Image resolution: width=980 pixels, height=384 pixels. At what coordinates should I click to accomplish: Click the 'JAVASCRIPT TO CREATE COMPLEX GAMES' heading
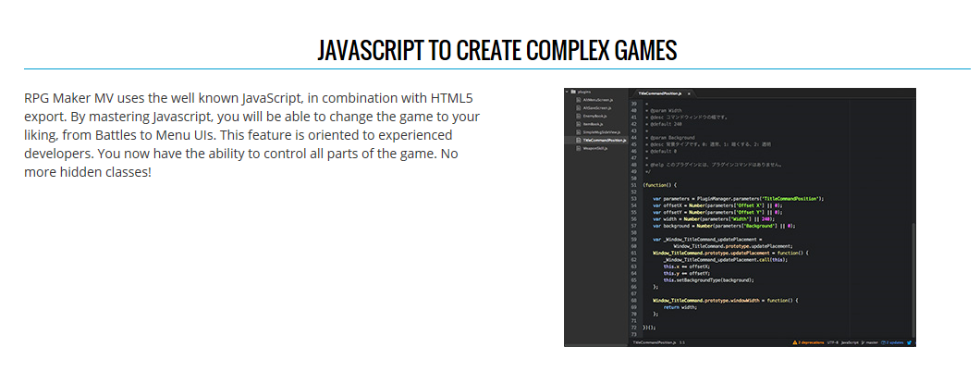pos(497,50)
